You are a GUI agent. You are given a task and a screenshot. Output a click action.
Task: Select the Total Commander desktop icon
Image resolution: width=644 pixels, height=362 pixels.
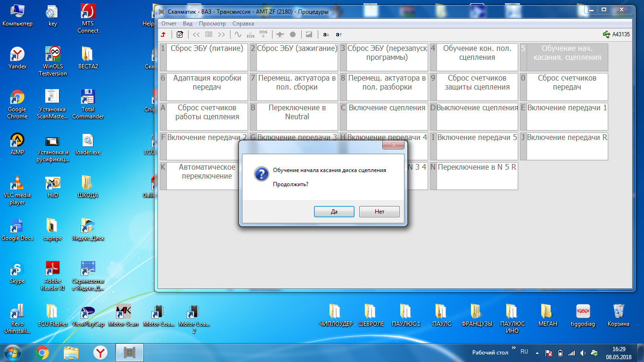88,104
